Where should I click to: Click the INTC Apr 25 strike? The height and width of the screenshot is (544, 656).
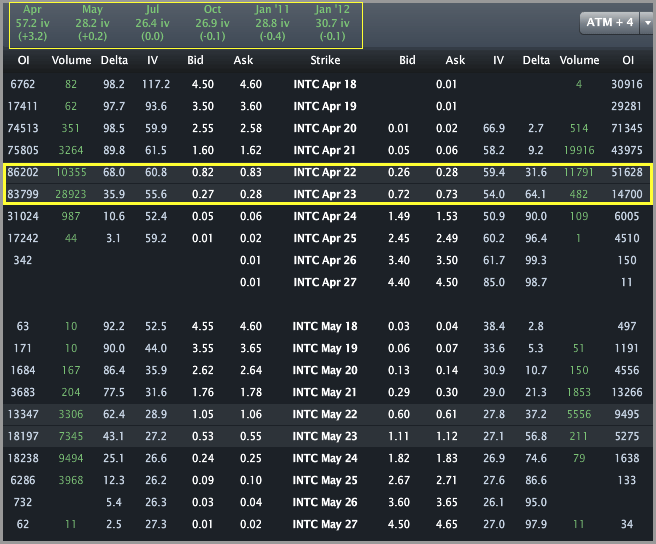(x=325, y=239)
